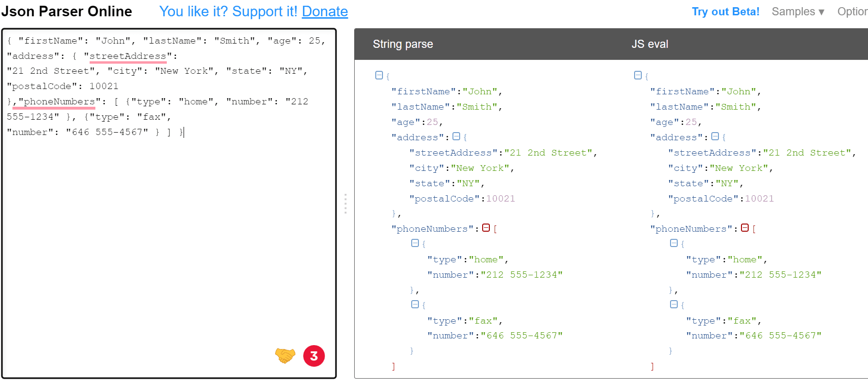The width and height of the screenshot is (868, 382).
Task: Collapse phoneNumbers array in JS eval
Action: (x=745, y=228)
